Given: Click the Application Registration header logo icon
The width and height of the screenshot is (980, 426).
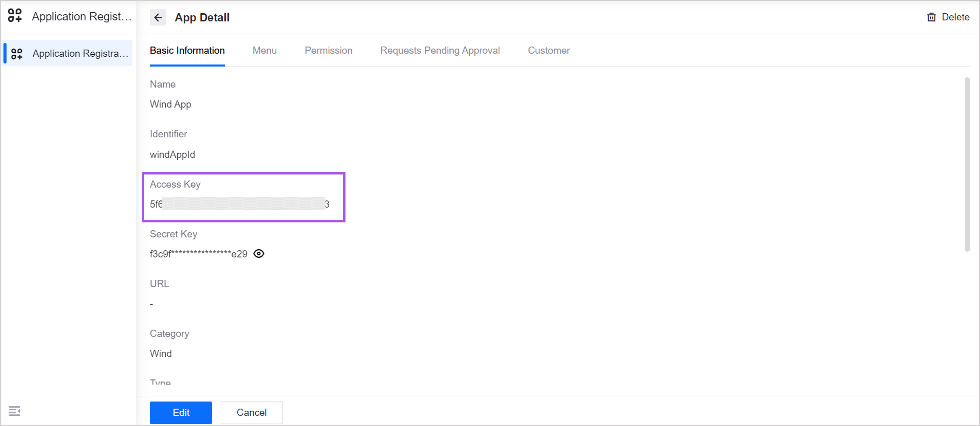Looking at the screenshot, I should [x=15, y=16].
